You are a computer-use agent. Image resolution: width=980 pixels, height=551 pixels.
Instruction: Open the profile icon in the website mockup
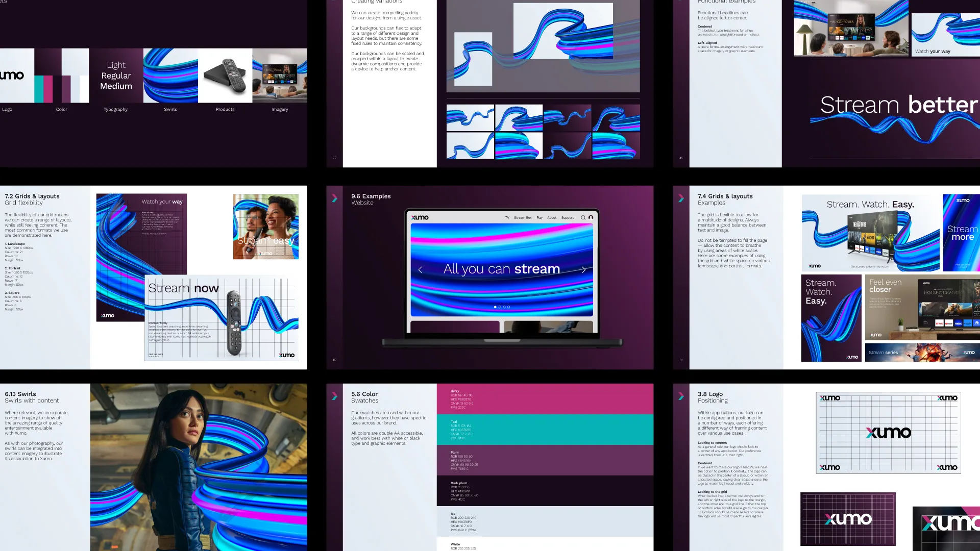pos(591,217)
